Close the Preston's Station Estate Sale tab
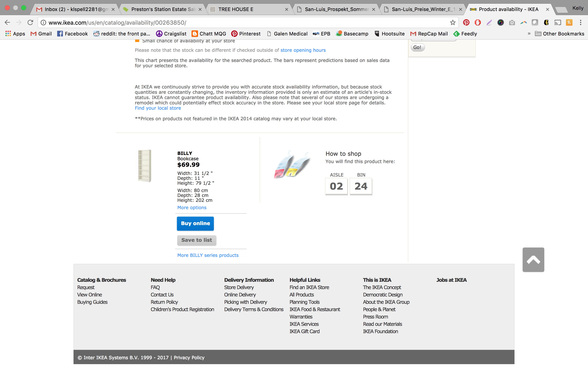 (x=200, y=9)
